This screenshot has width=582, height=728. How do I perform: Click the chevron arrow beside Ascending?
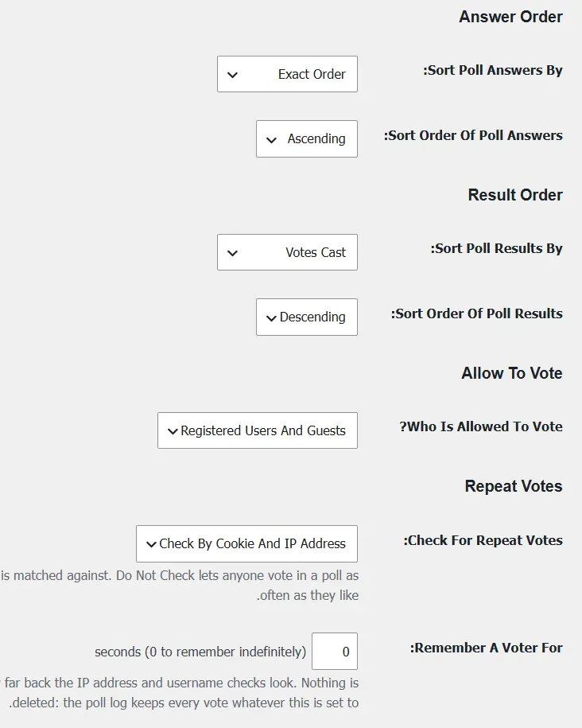pos(271,140)
